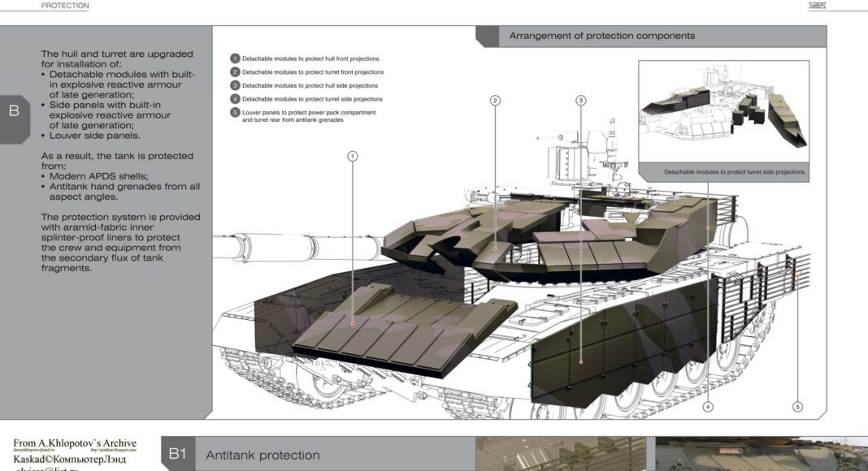Click the legend circle numbered 4

235,99
